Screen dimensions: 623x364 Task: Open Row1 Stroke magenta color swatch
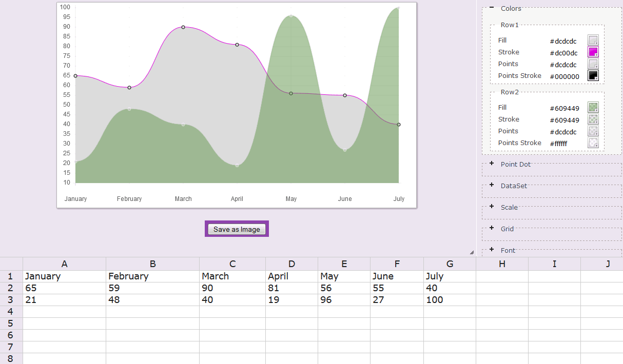pos(593,52)
